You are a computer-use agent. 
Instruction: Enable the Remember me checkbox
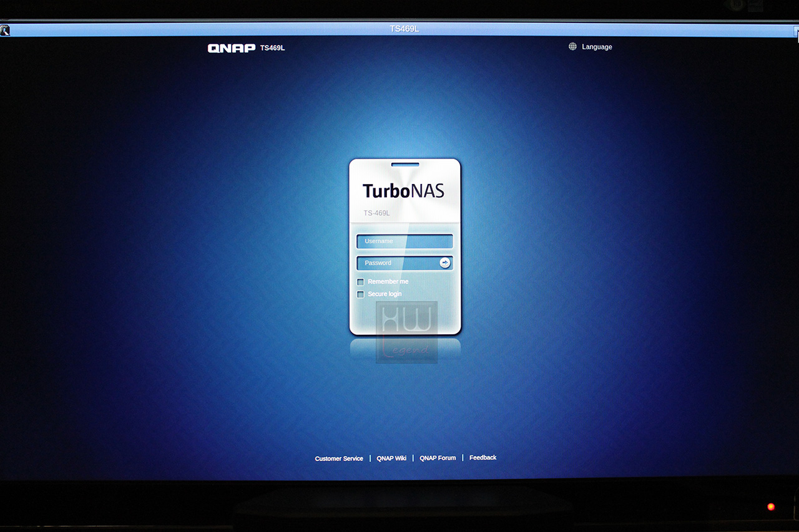[360, 282]
